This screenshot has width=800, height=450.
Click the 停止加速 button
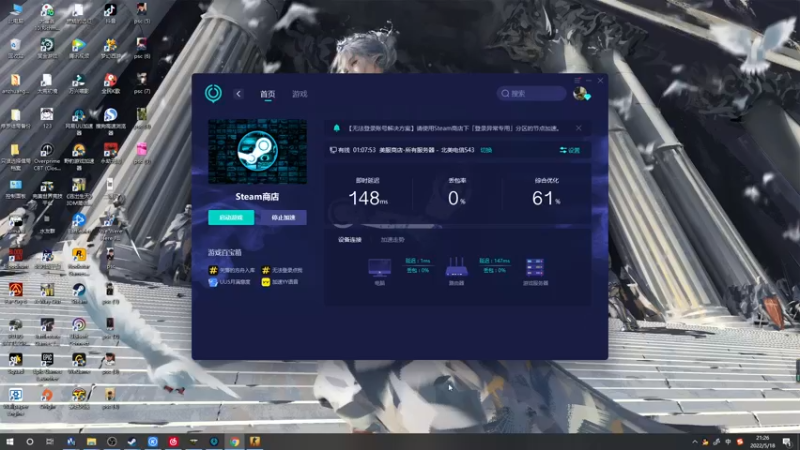[x=283, y=217]
